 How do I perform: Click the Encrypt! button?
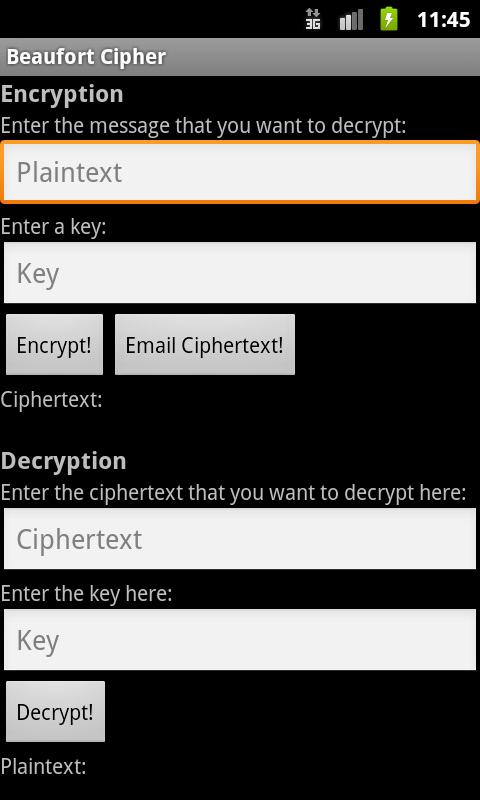pos(54,344)
